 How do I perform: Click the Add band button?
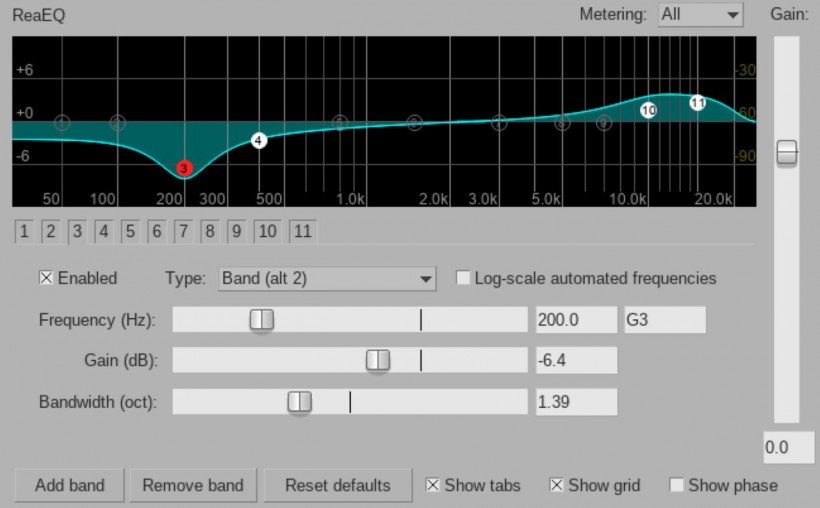(69, 485)
